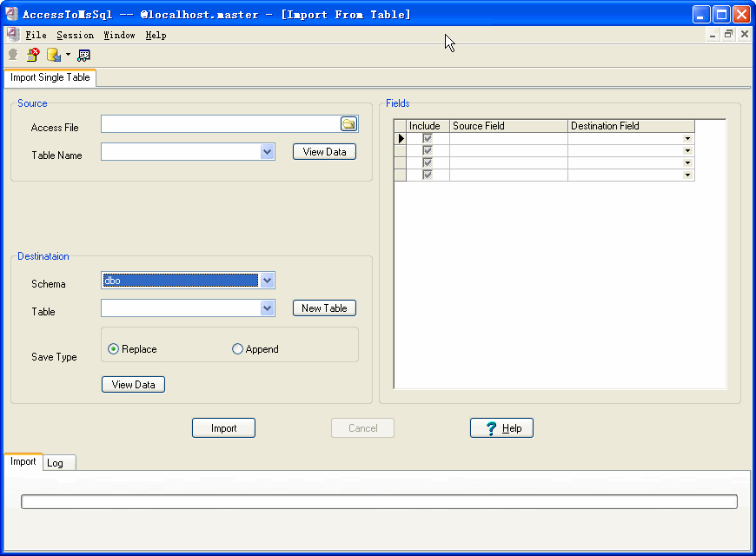756x556 pixels.
Task: Minimize the inner Import From Table window
Action: point(713,35)
